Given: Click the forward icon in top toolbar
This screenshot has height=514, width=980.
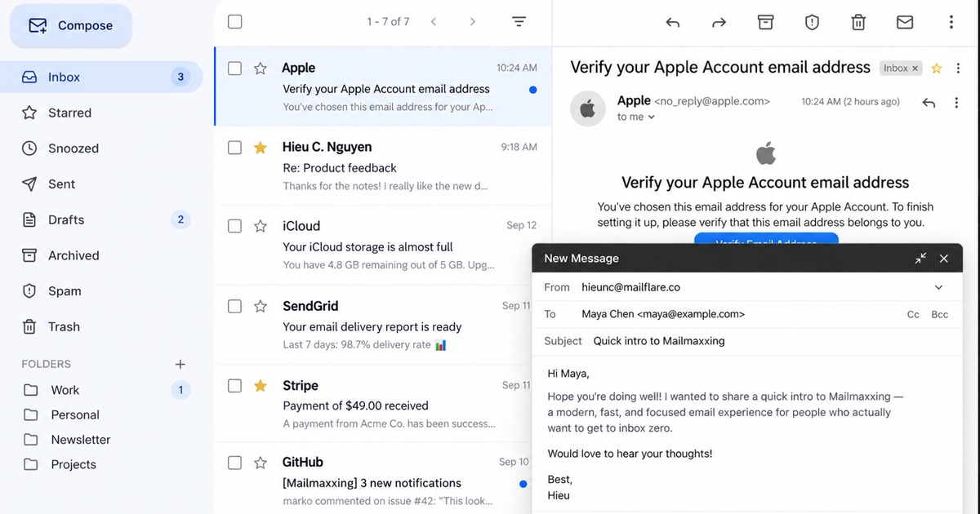Looking at the screenshot, I should [x=719, y=23].
